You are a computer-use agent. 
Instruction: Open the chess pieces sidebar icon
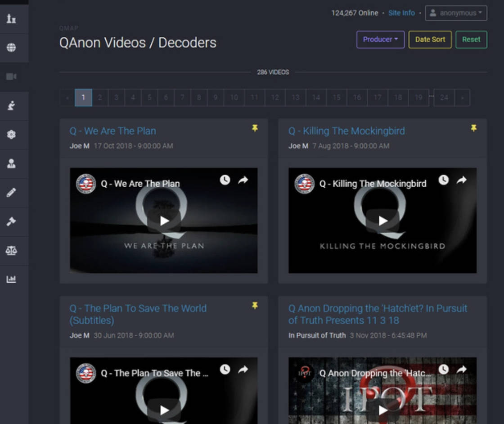coord(11,18)
